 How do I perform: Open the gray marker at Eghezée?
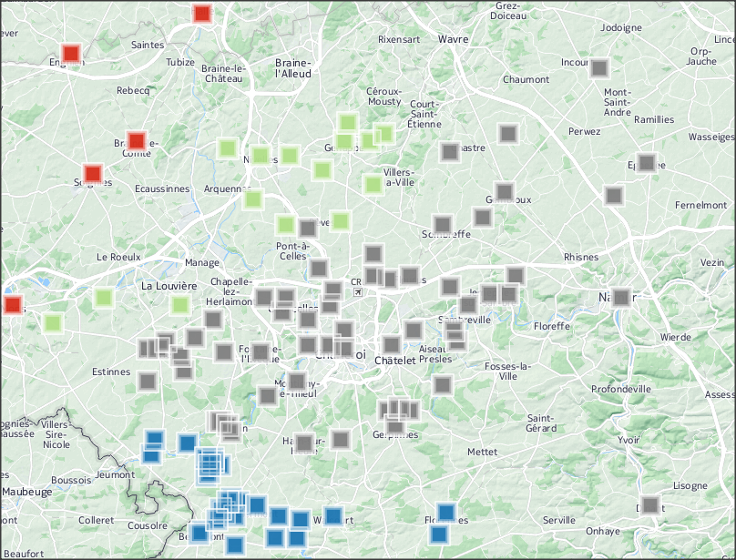tap(646, 163)
